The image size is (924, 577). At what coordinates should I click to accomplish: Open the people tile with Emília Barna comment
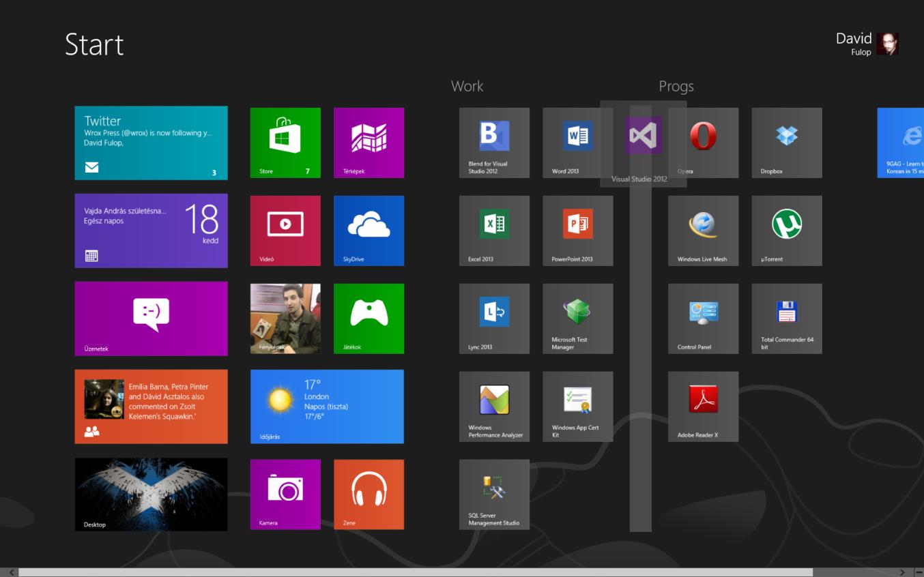coord(151,406)
